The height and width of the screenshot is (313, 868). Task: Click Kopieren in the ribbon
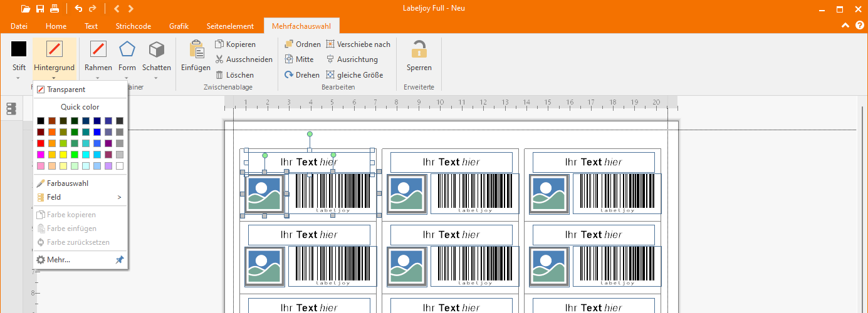click(x=236, y=44)
